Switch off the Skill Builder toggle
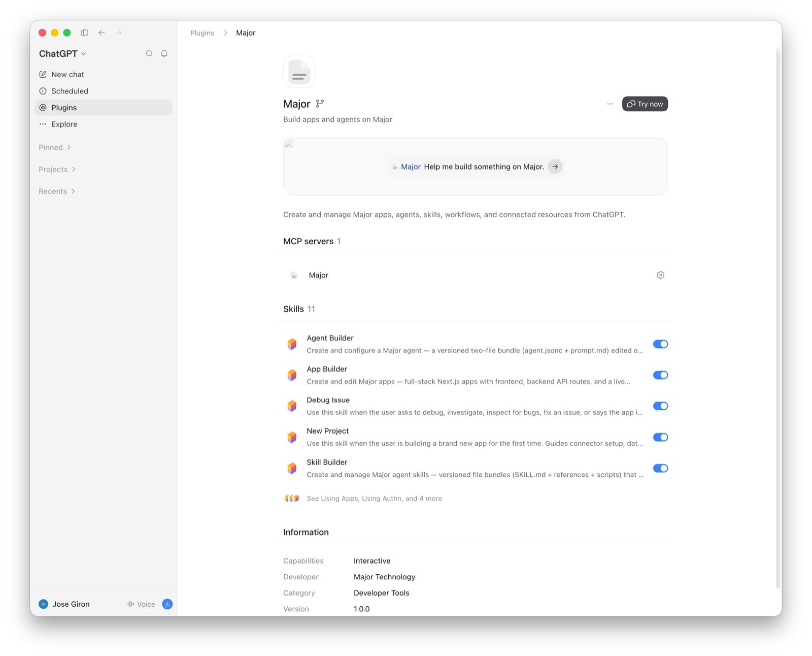Viewport: 812px width, 656px height. point(660,468)
